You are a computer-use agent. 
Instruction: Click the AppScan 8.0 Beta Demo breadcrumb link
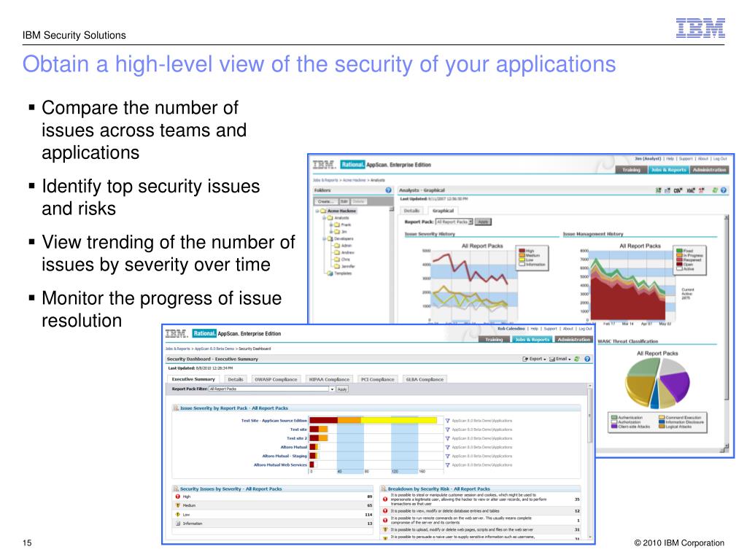[215, 349]
